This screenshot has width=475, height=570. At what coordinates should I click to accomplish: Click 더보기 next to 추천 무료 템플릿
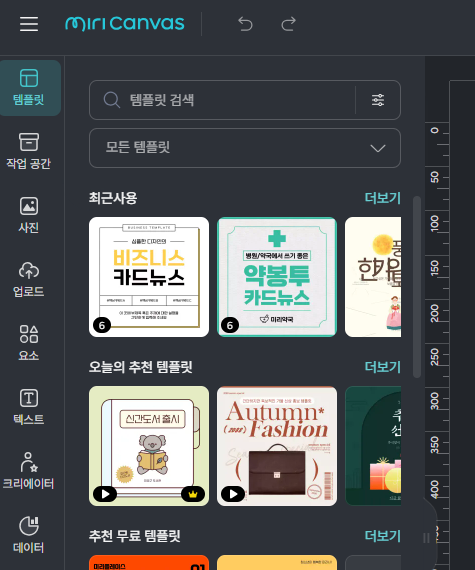(383, 536)
